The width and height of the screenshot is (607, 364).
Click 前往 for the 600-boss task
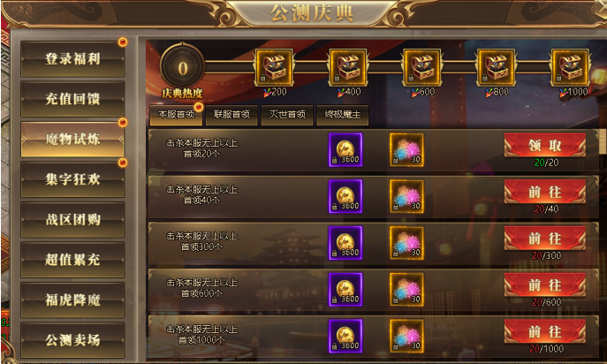tap(544, 285)
